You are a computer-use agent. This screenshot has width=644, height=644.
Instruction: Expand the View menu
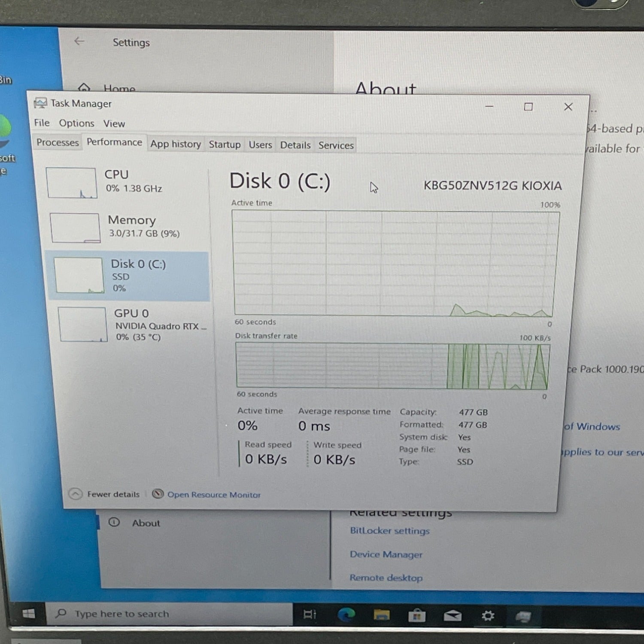tap(114, 124)
